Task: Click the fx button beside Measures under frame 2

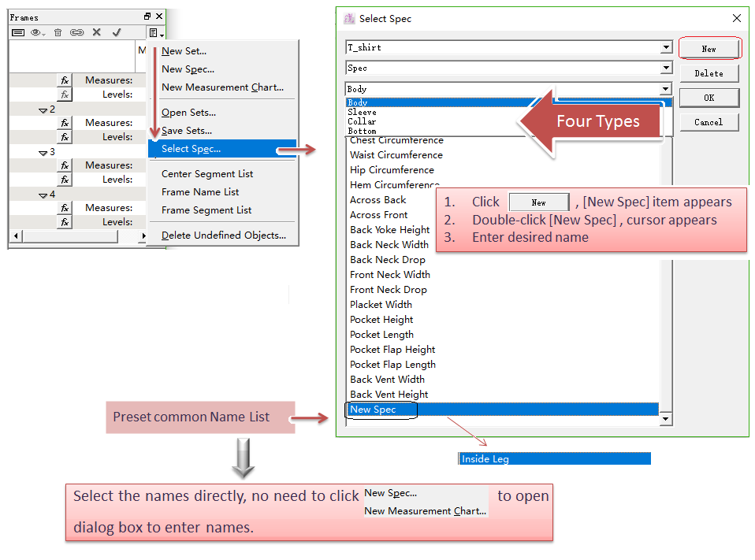Action: [x=65, y=123]
